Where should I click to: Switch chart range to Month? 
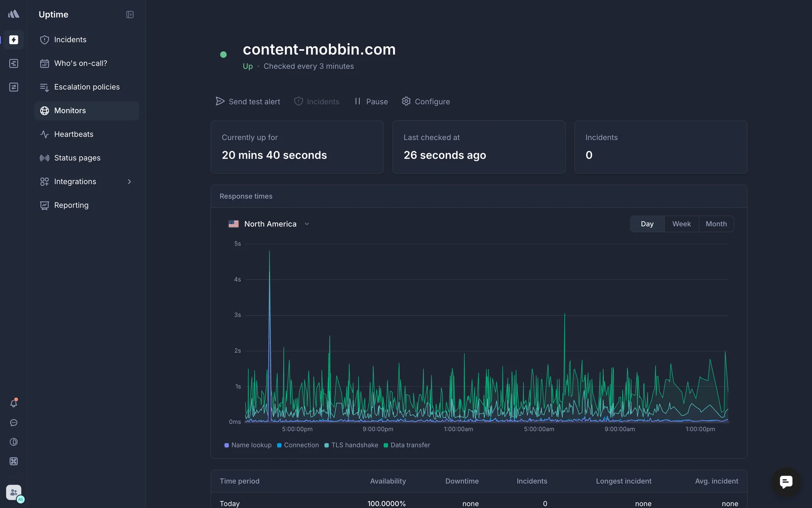pyautogui.click(x=716, y=224)
